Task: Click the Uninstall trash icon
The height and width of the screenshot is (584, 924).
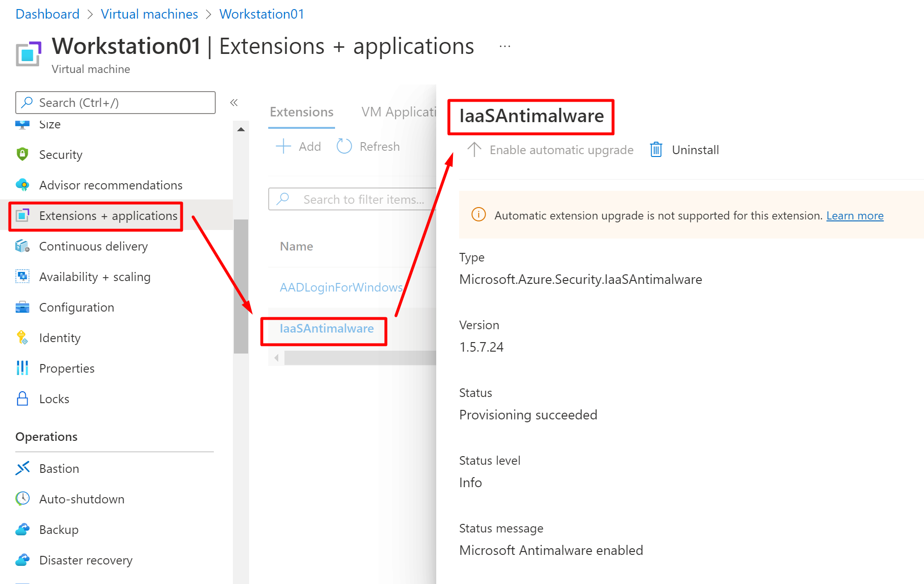Action: pos(656,150)
